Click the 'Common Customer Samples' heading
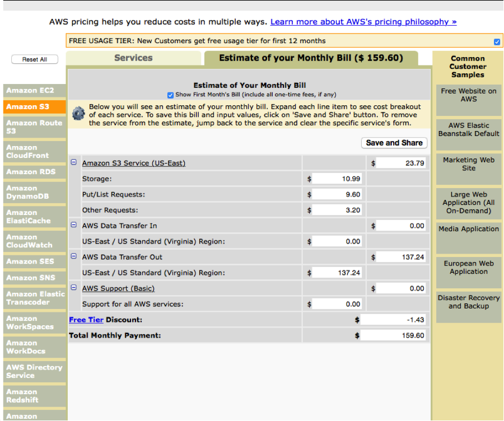Viewport: 504px width, 421px height. click(468, 67)
